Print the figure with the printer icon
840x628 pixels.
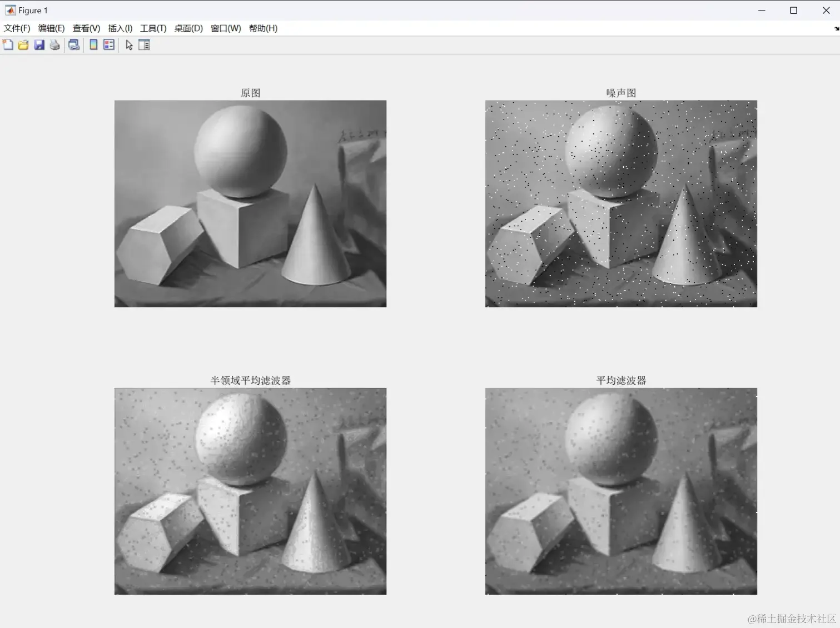point(54,45)
